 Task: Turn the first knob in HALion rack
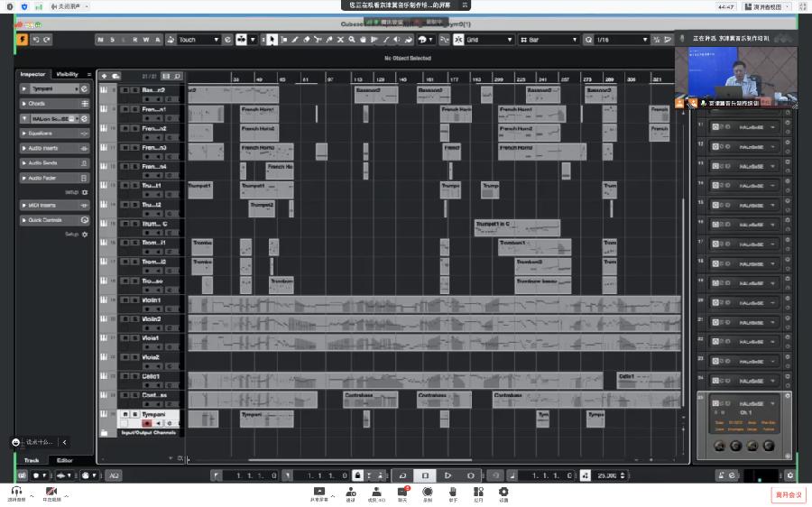tap(719, 446)
